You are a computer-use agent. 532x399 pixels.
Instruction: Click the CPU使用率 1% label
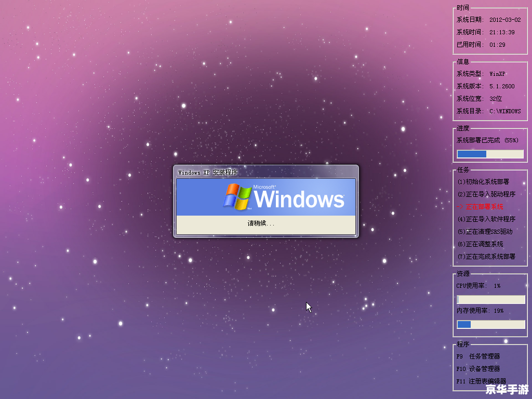point(478,286)
